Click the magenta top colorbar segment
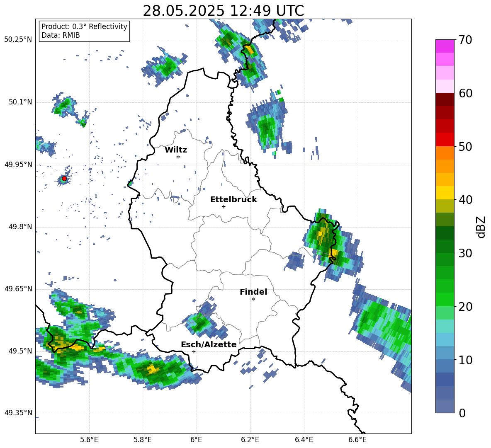Screen dimensions: 491x448 click(445, 46)
